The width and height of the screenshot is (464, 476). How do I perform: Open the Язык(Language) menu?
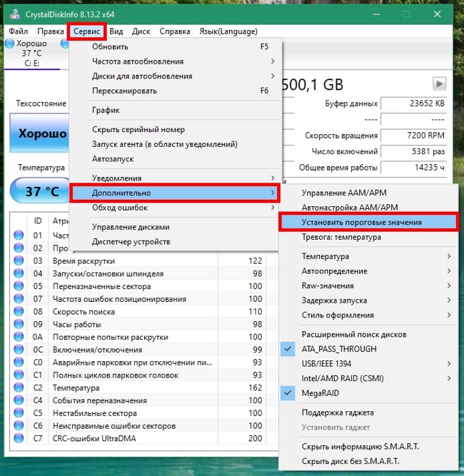coord(228,31)
